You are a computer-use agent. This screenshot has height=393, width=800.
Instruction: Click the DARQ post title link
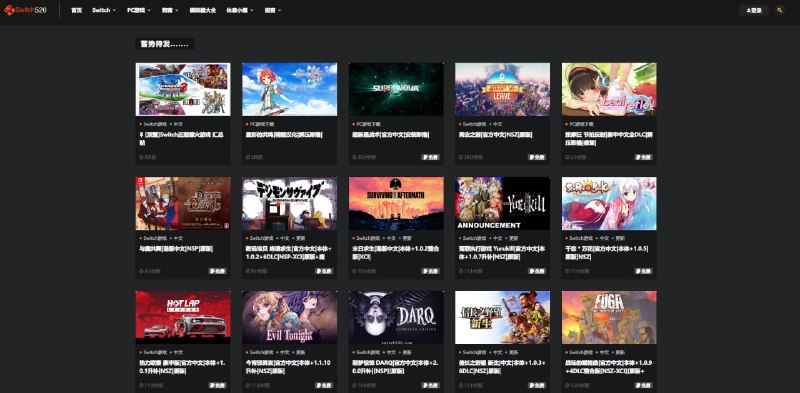(396, 367)
